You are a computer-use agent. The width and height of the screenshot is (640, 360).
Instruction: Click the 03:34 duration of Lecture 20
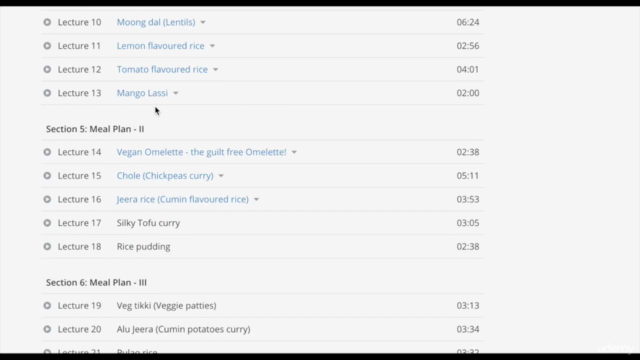[468, 329]
